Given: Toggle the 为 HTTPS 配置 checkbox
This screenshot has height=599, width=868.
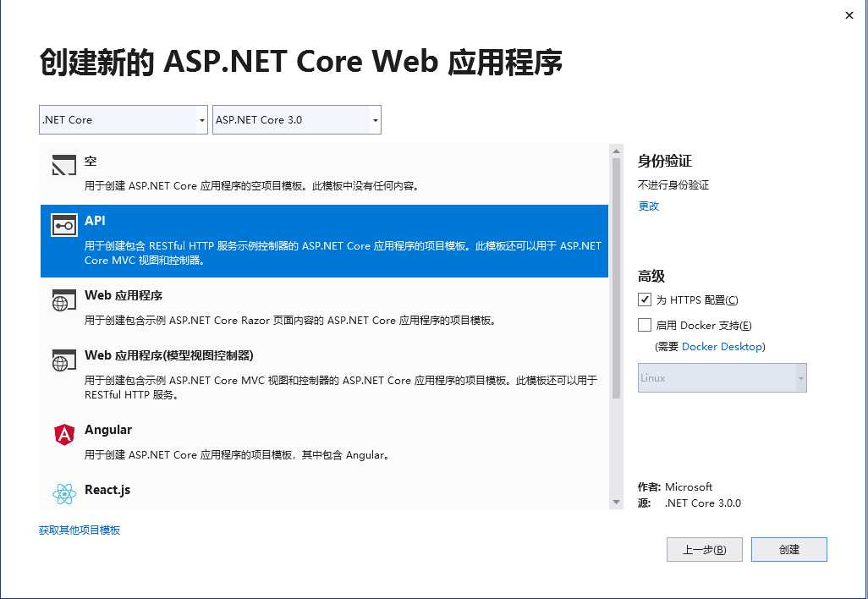Looking at the screenshot, I should point(645,299).
